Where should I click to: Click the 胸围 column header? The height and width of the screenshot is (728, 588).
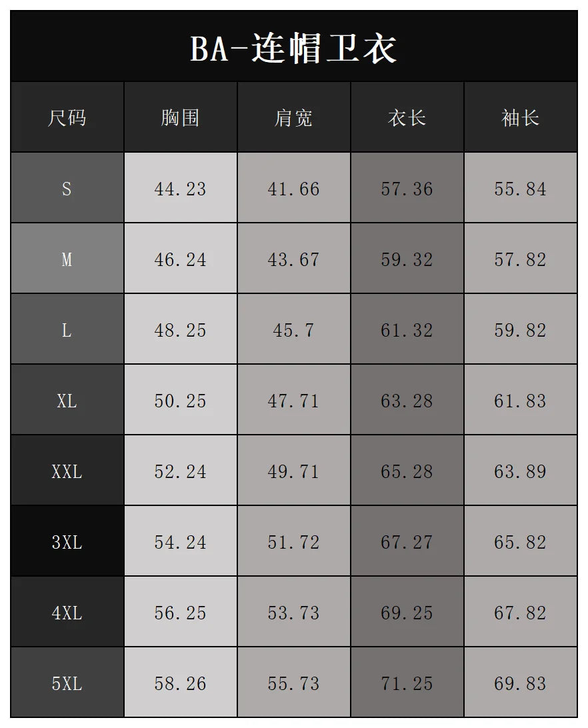point(180,118)
